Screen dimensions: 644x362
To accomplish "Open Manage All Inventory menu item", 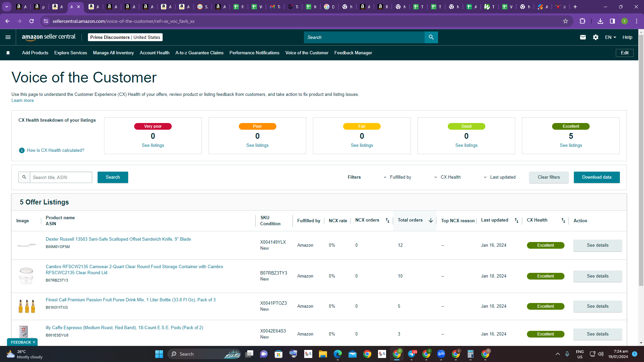I will click(x=113, y=53).
